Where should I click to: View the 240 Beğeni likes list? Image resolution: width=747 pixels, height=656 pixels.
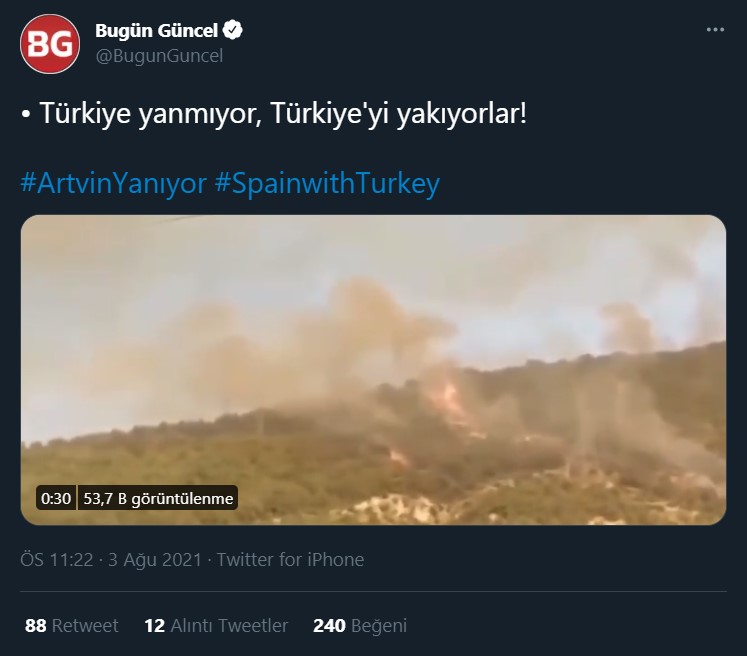[360, 626]
